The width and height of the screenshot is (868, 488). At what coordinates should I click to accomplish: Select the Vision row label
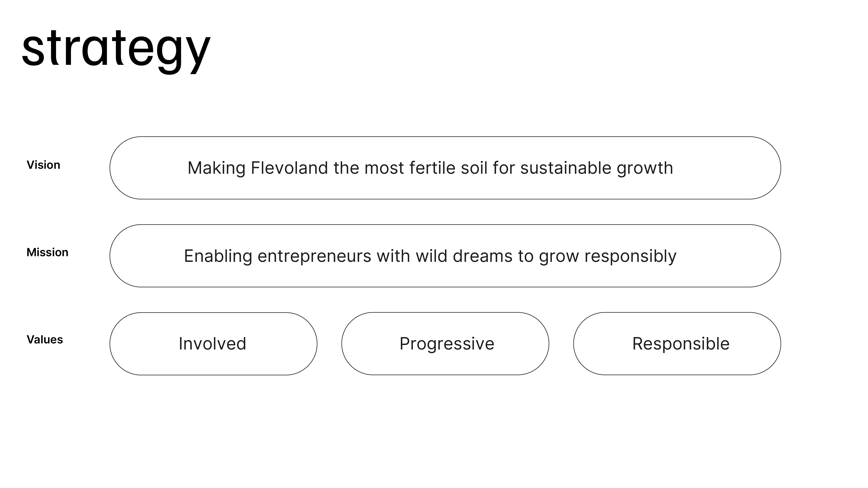[x=43, y=165]
